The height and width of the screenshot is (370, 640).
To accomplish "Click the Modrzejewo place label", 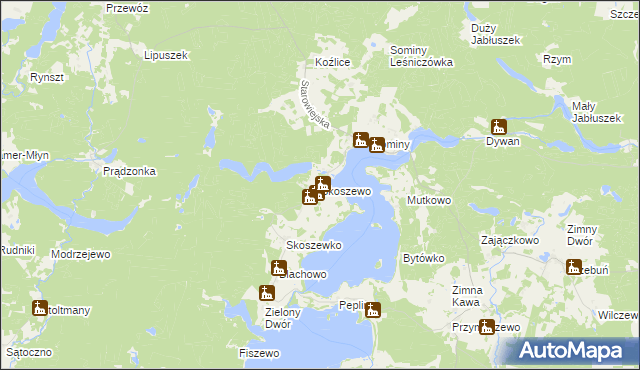I will point(81,255).
